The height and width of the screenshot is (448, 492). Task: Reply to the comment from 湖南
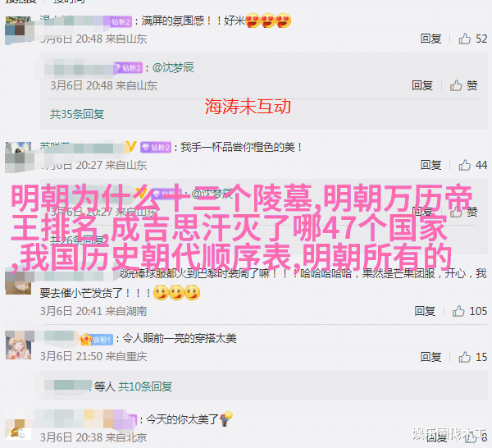[x=425, y=311]
